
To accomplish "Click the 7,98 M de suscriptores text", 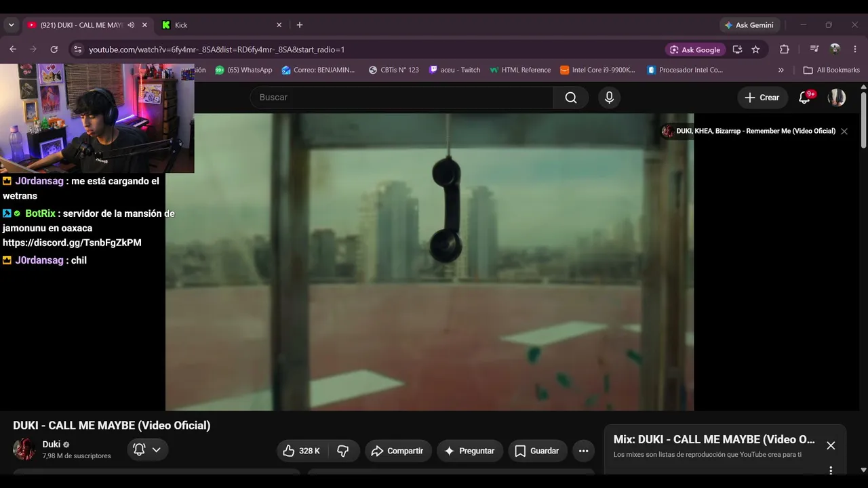I will coord(77,456).
